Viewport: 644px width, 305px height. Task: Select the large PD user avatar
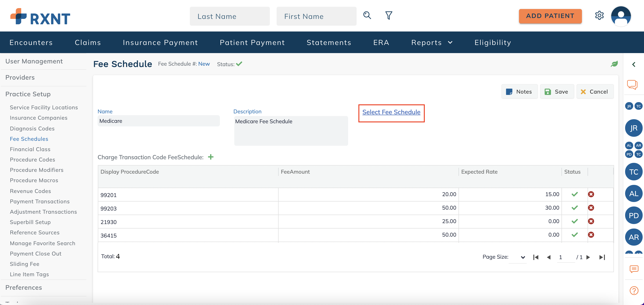click(633, 215)
